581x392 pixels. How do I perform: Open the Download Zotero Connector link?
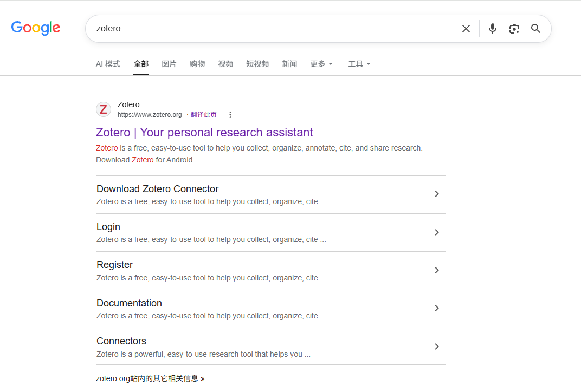pyautogui.click(x=158, y=189)
